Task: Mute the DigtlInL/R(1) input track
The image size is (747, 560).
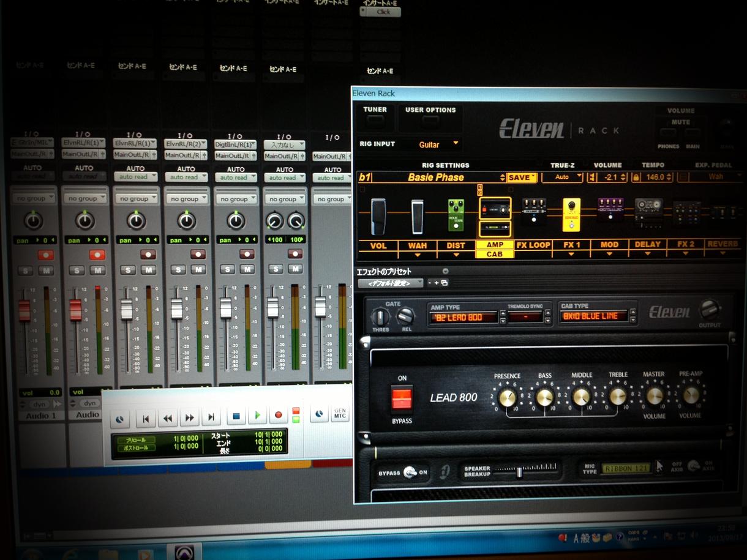Action: pyautogui.click(x=248, y=269)
